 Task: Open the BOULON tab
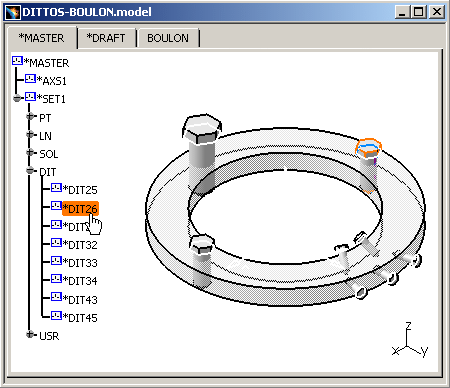pyautogui.click(x=168, y=38)
